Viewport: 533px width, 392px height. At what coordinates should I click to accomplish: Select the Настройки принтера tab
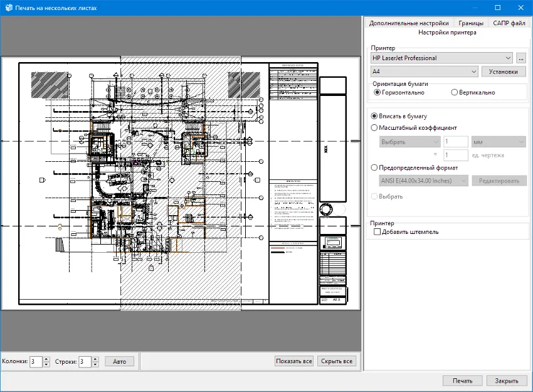pyautogui.click(x=447, y=32)
